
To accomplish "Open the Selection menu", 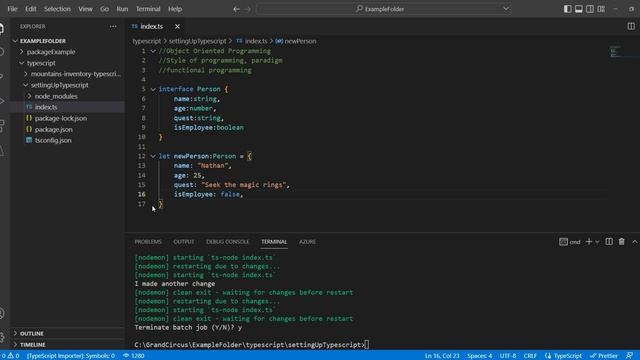I will (x=57, y=9).
